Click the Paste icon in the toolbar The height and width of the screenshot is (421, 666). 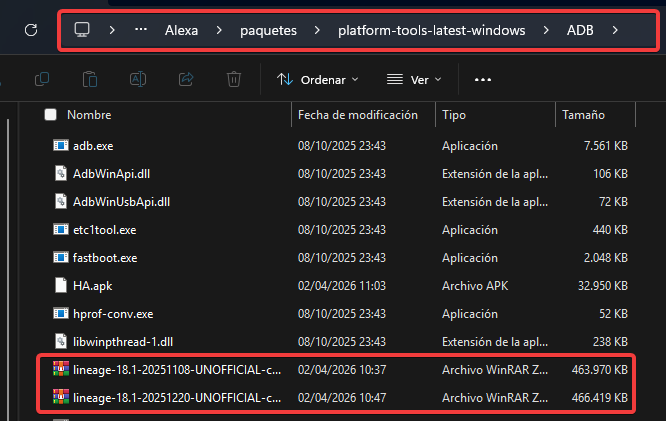click(x=90, y=79)
